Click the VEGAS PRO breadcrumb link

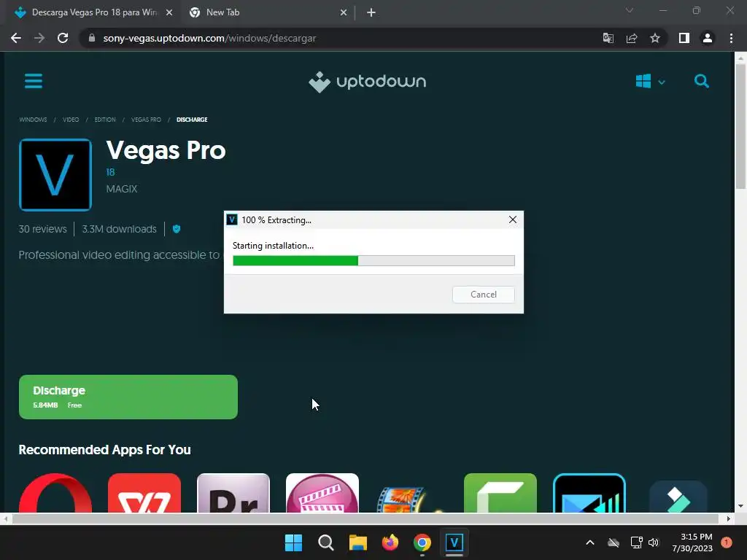point(146,120)
